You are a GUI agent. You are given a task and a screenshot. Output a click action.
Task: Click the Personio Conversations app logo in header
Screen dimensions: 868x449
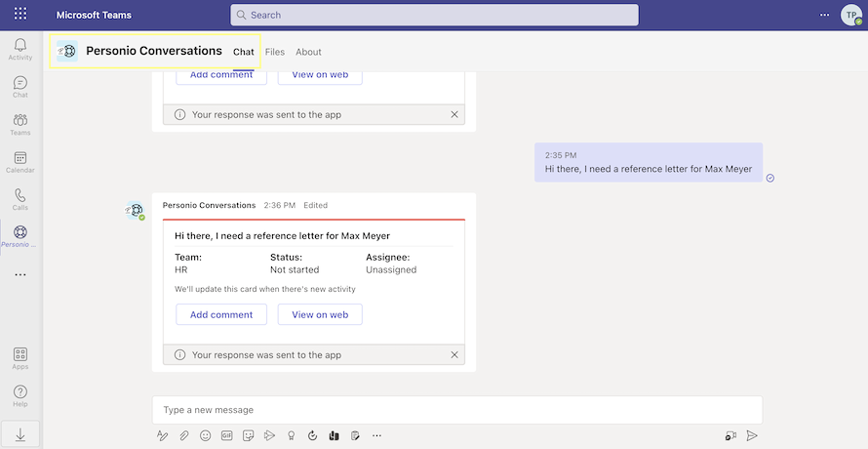[67, 51]
